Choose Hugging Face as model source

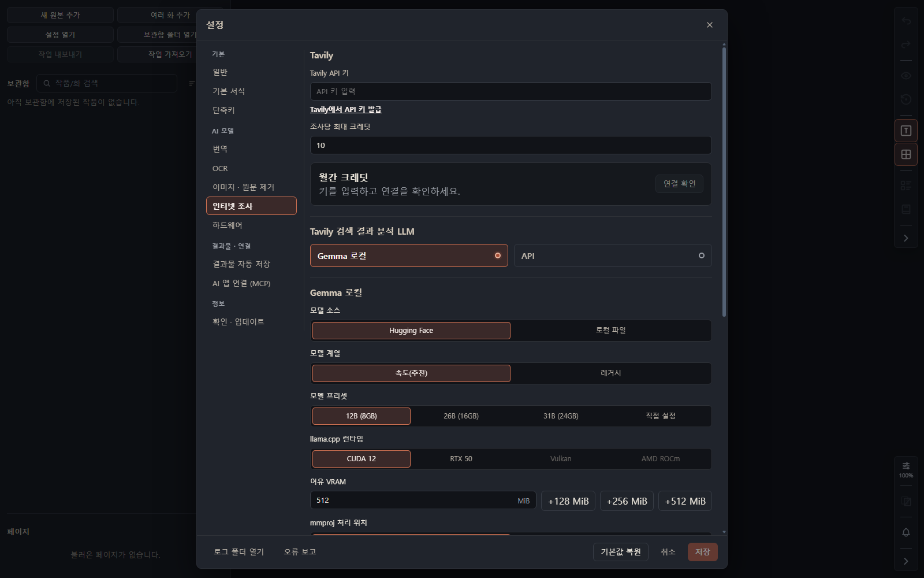point(411,331)
